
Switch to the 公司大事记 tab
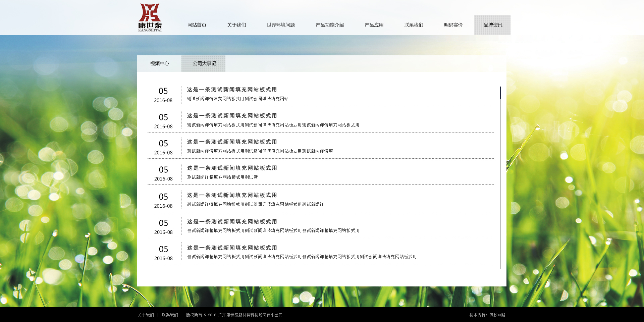pyautogui.click(x=204, y=63)
